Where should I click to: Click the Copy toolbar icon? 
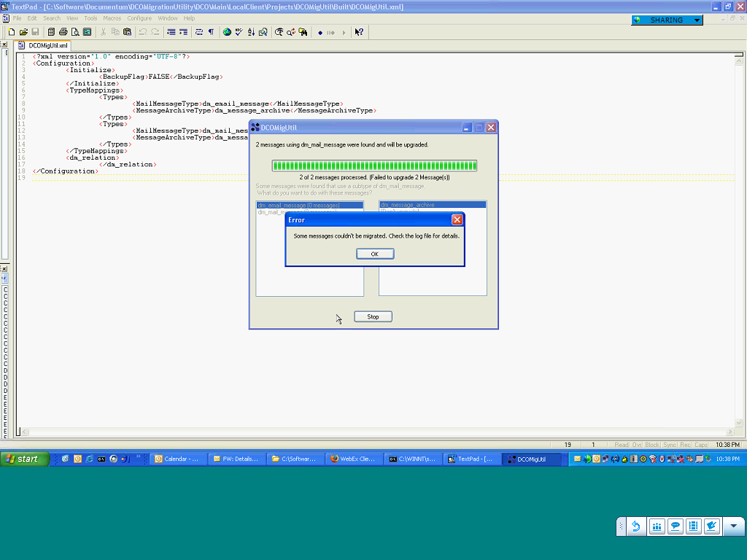pyautogui.click(x=115, y=32)
